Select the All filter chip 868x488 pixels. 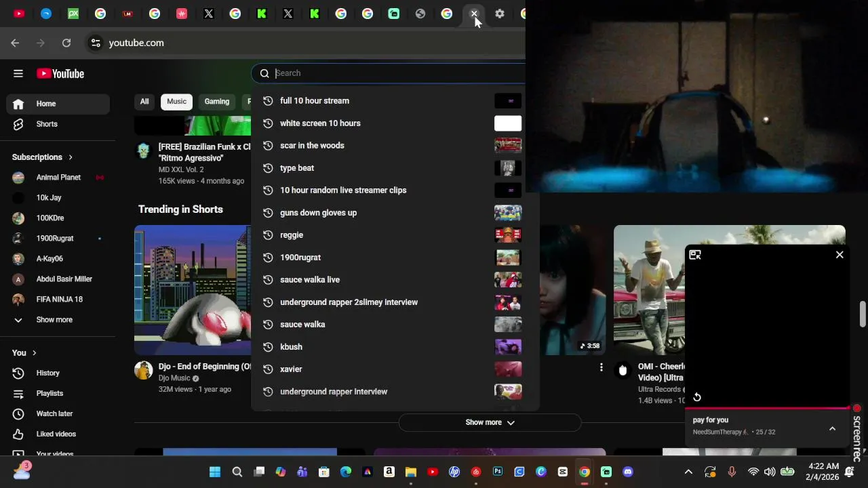(144, 102)
